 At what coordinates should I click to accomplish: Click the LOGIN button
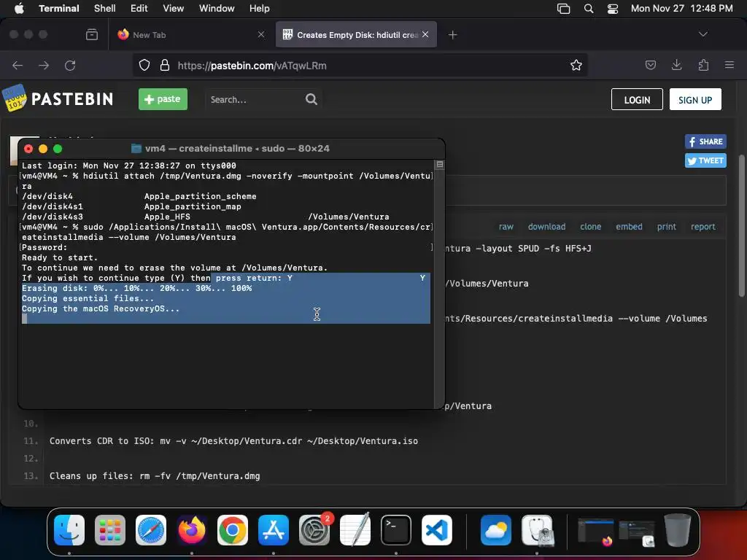pos(637,99)
